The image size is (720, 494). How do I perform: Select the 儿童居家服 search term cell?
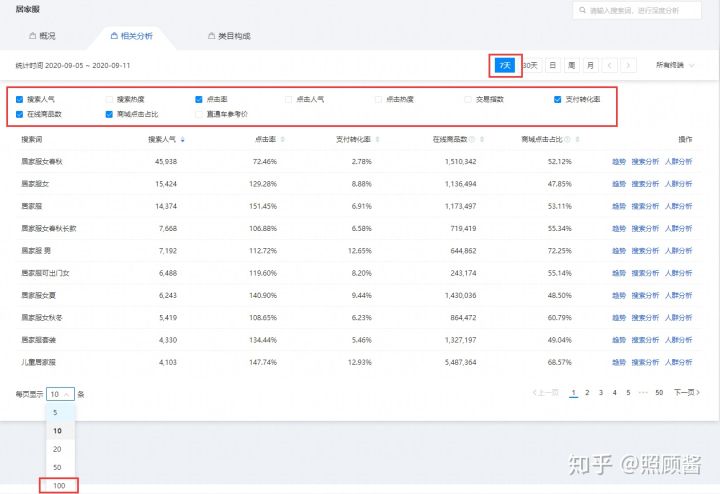pos(38,362)
